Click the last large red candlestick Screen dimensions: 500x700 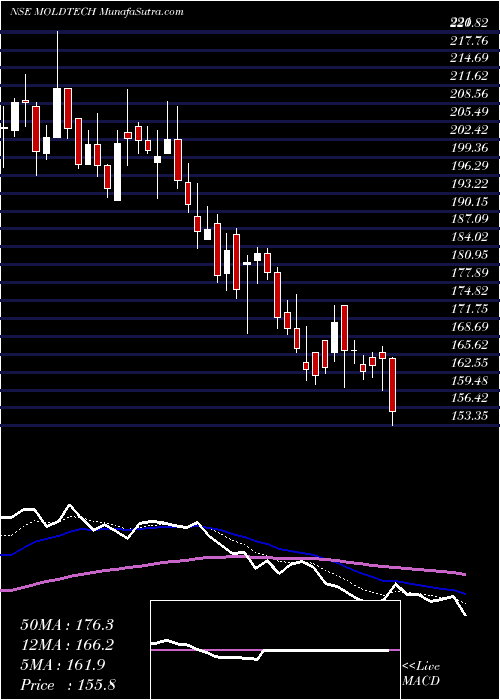click(392, 384)
